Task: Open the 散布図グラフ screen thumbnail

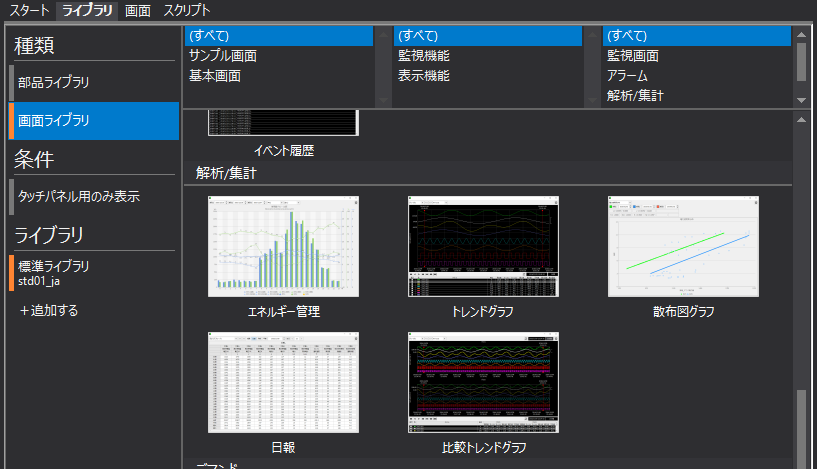Action: pyautogui.click(x=684, y=246)
